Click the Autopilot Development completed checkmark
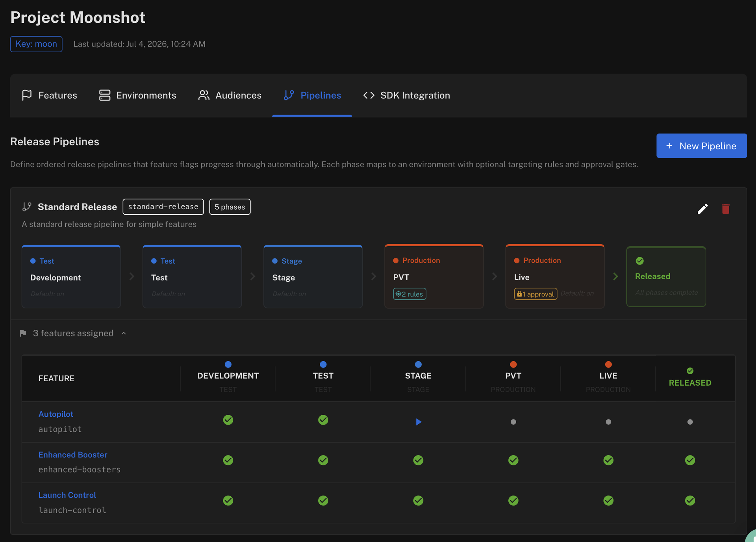The height and width of the screenshot is (542, 756). click(x=228, y=420)
